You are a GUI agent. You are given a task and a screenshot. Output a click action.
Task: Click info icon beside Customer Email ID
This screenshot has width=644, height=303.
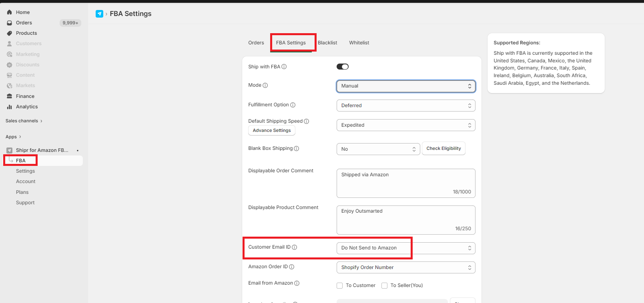point(295,247)
